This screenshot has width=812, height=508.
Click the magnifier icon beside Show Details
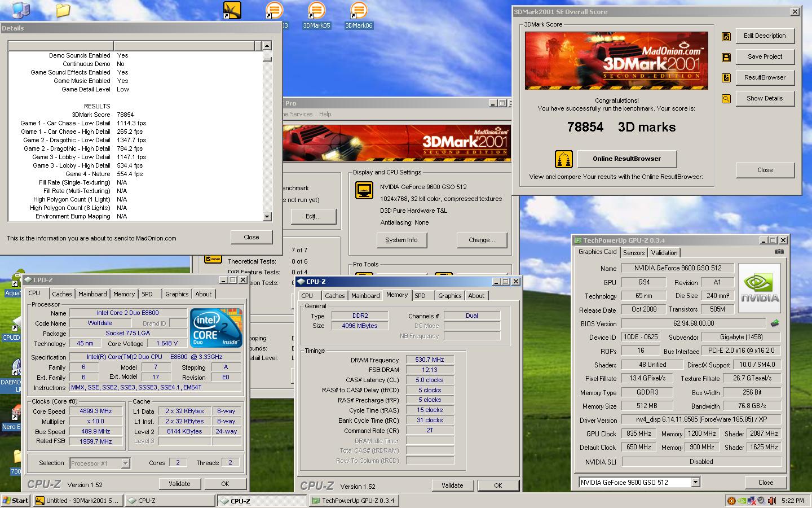726,99
